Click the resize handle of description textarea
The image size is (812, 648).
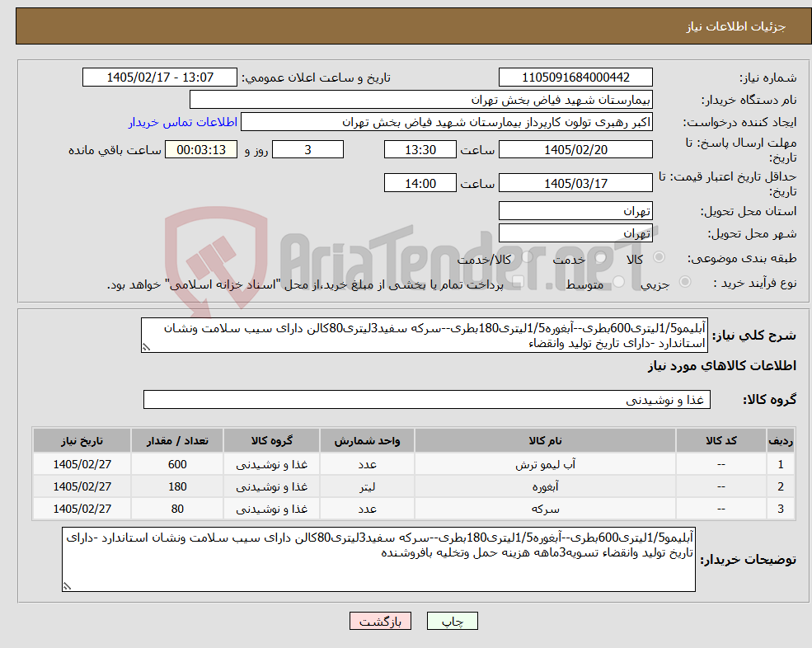click(146, 348)
